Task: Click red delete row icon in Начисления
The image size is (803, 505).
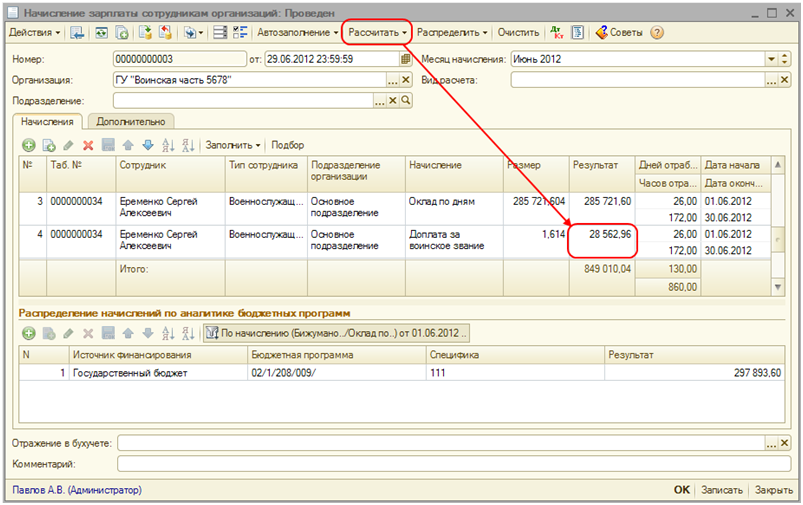Action: click(x=88, y=145)
